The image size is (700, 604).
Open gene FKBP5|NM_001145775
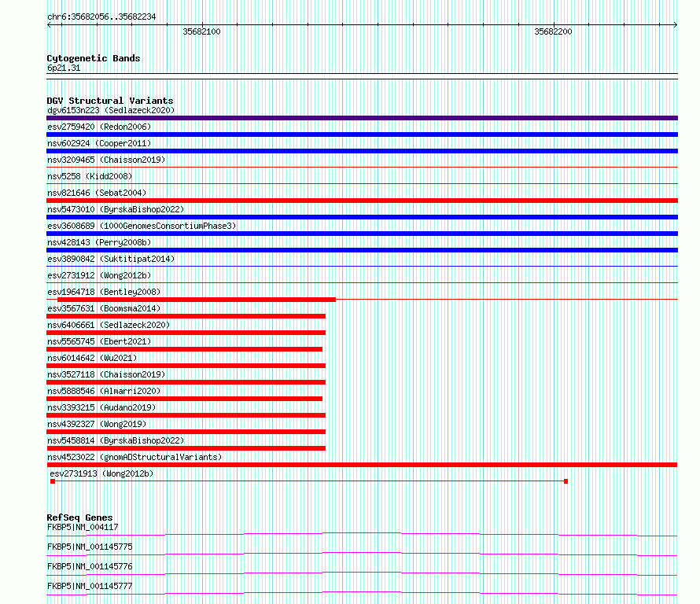[90, 547]
